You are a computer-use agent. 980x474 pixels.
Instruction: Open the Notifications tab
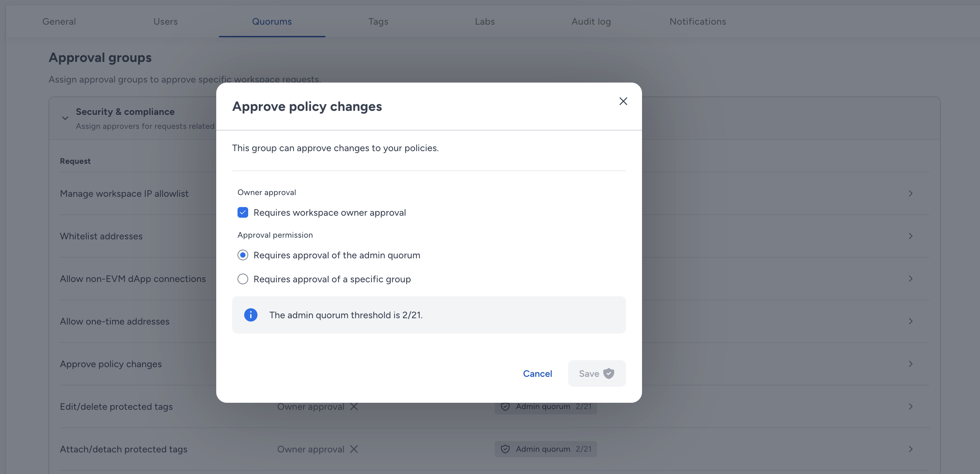point(698,22)
